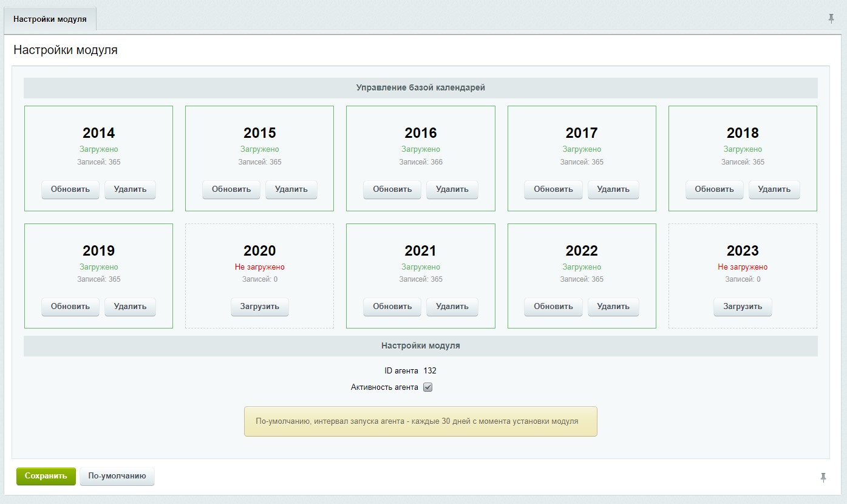Image resolution: width=847 pixels, height=504 pixels.
Task: Update the 2015 calendar data
Action: pyautogui.click(x=231, y=189)
